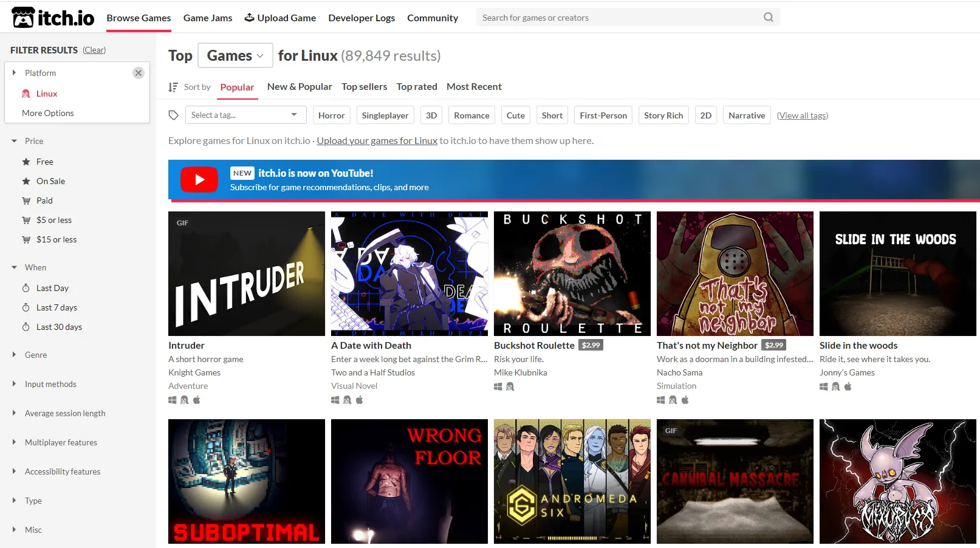Click the YouTube play icon in banner
980x548 pixels.
point(199,180)
